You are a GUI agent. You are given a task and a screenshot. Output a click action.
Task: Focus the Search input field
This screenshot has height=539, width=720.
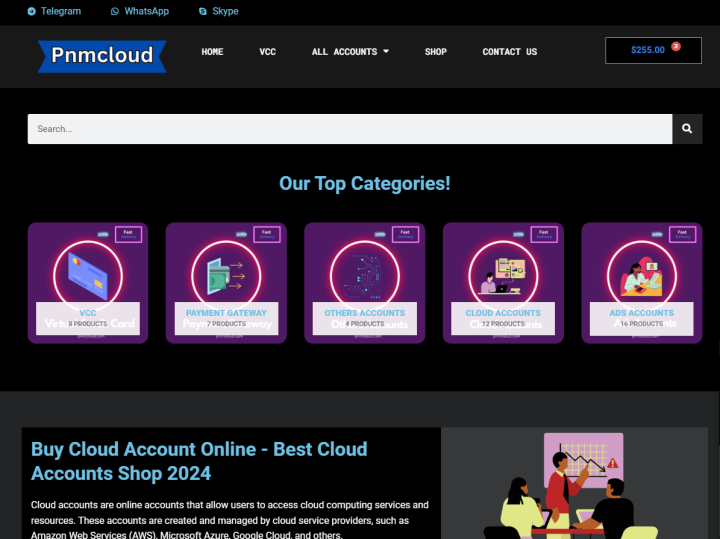349,129
